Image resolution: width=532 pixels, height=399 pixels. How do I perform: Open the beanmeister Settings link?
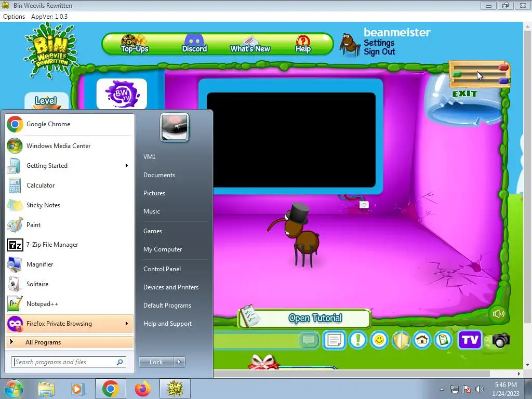pos(379,43)
